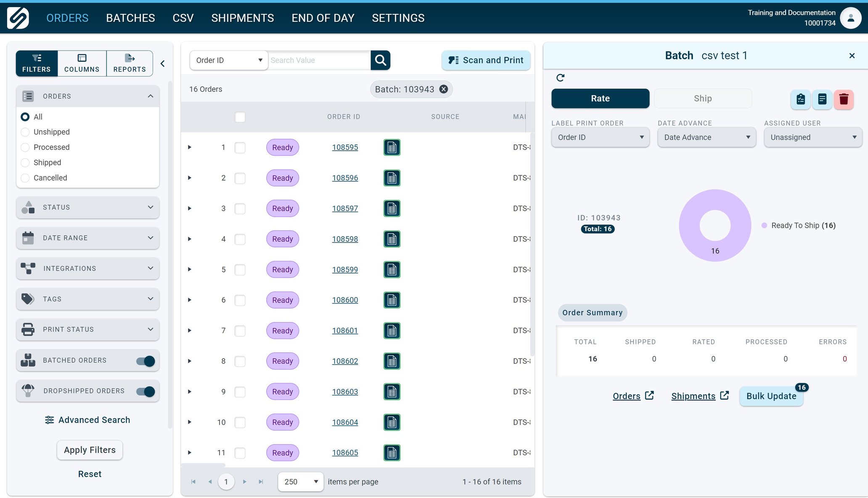Open the items per page dropdown

point(300,482)
